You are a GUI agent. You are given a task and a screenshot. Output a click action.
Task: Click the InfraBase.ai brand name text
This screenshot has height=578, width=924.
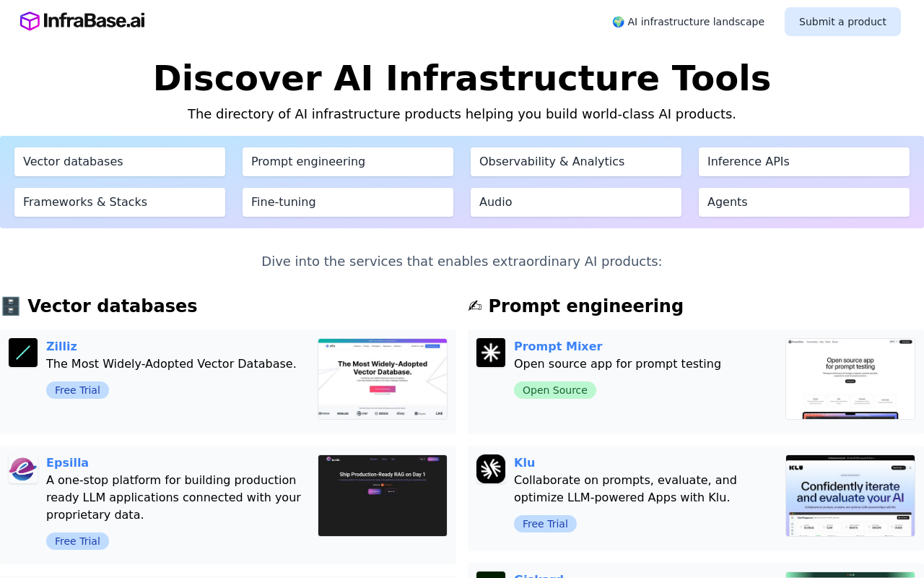coord(94,21)
